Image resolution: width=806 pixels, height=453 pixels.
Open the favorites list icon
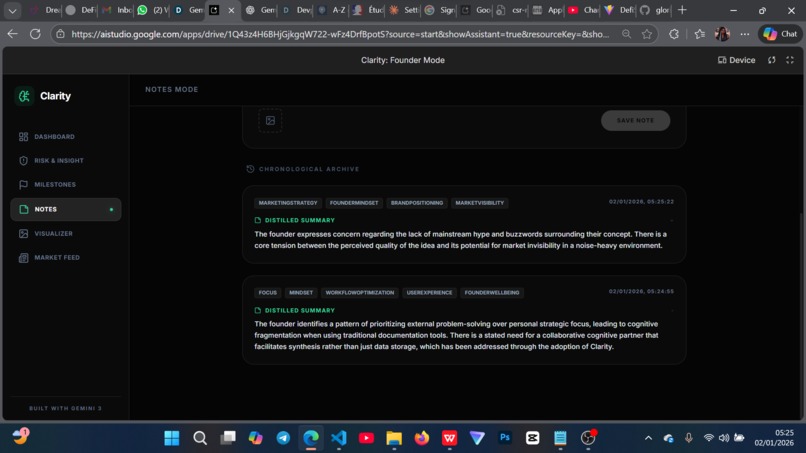point(700,34)
